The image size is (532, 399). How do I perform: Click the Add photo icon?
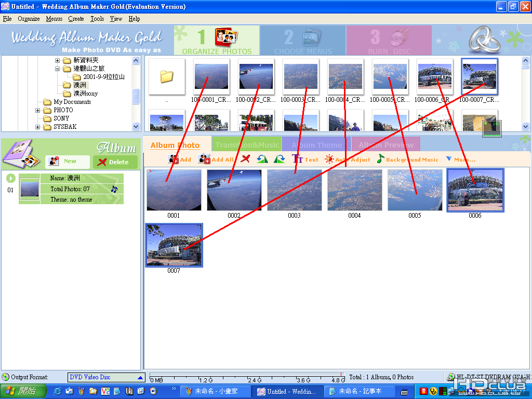[x=179, y=159]
